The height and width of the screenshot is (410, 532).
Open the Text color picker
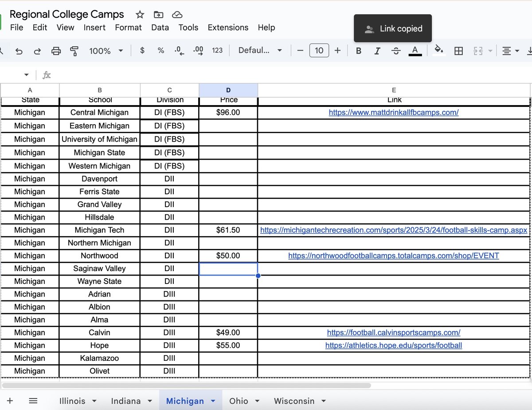[415, 51]
